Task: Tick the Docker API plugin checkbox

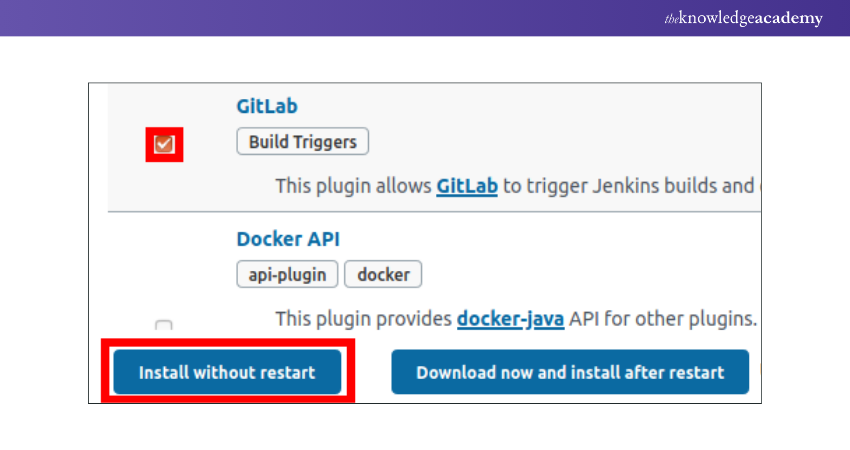Action: 164,325
